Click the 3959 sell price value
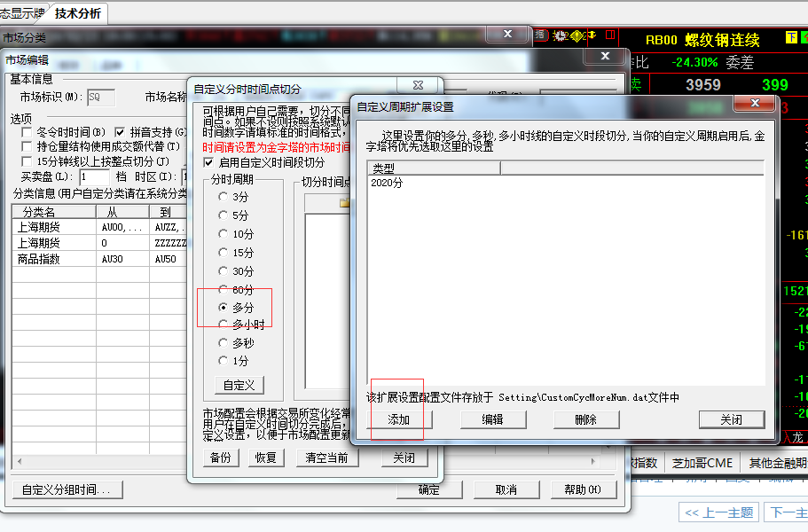This screenshot has height=532, width=808. click(x=702, y=85)
